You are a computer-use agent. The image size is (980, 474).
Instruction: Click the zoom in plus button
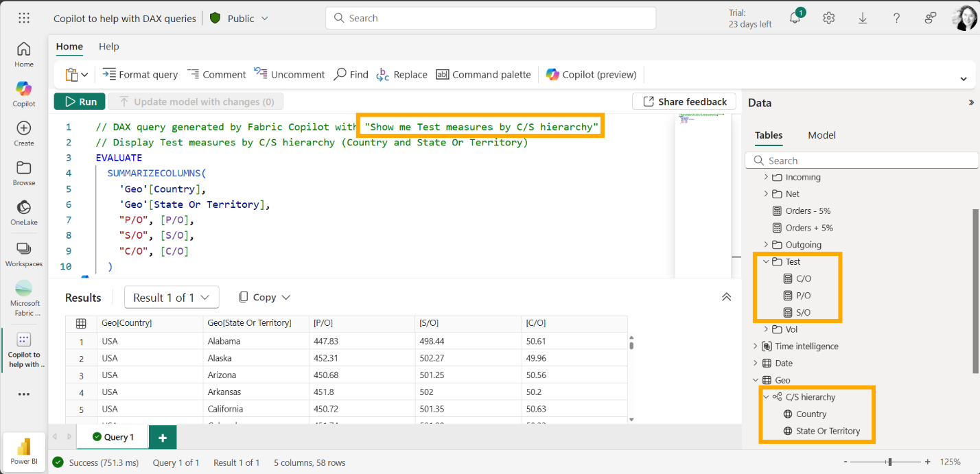coord(928,462)
